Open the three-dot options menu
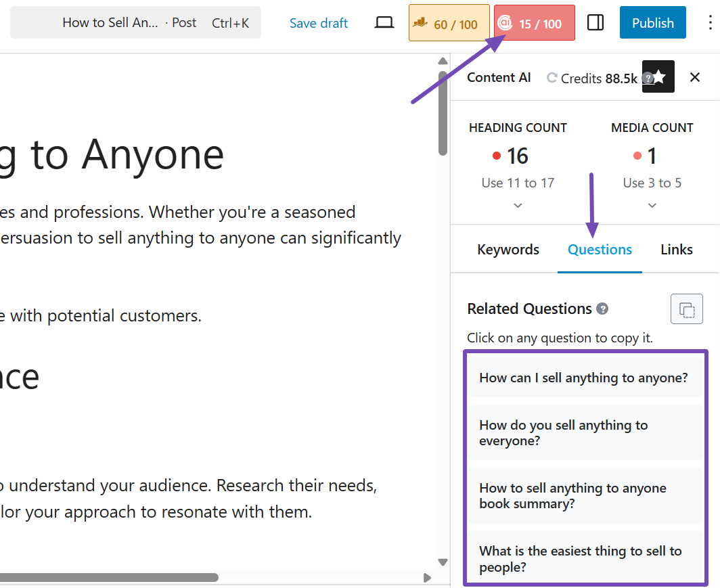The image size is (720, 588). (x=709, y=23)
